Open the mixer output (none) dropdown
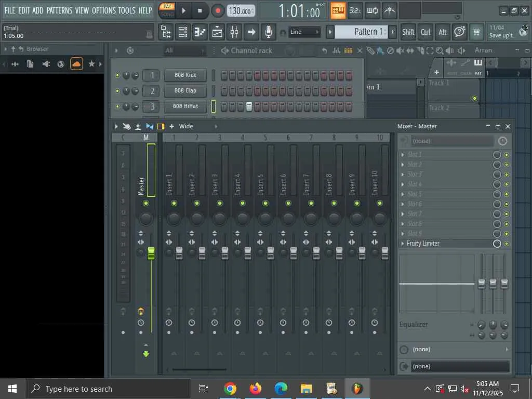 pos(460,366)
